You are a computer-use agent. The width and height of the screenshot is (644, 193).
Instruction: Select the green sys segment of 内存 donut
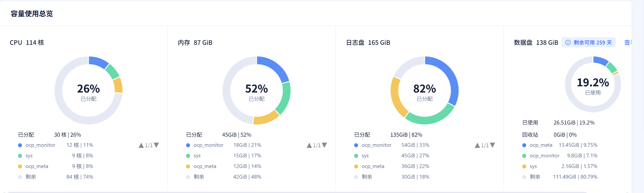pos(284,97)
